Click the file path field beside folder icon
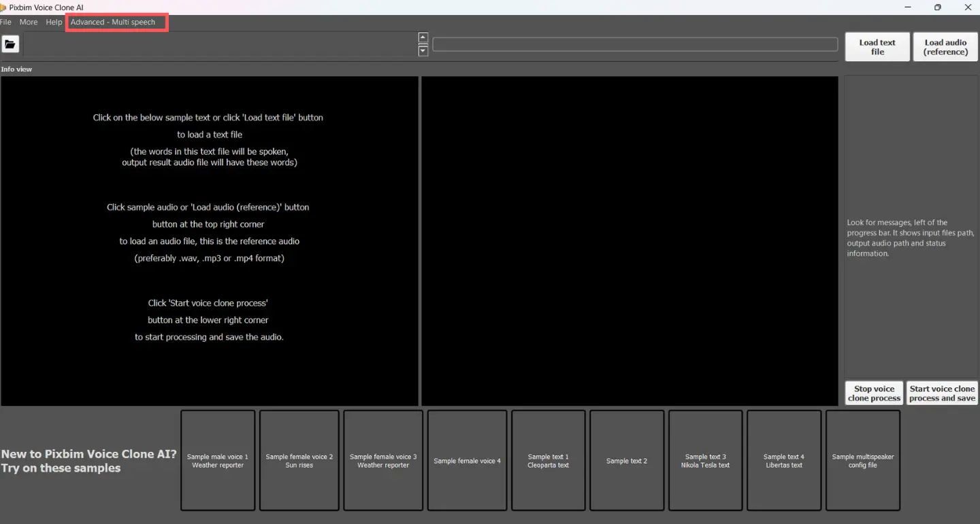Image resolution: width=980 pixels, height=524 pixels. (x=221, y=45)
